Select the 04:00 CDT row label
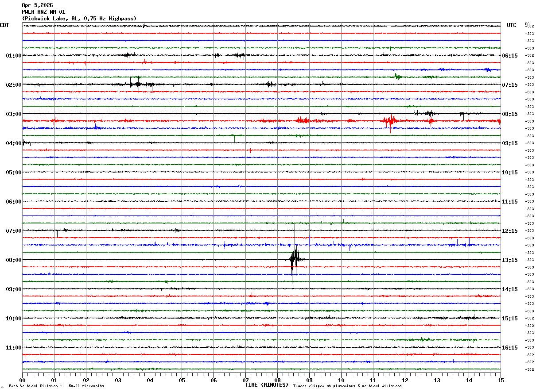 [x=14, y=143]
